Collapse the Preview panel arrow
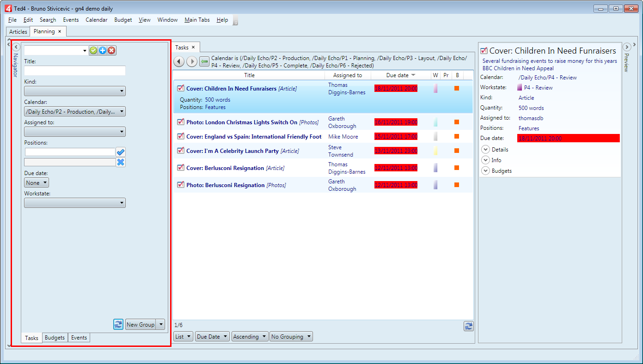 [627, 47]
